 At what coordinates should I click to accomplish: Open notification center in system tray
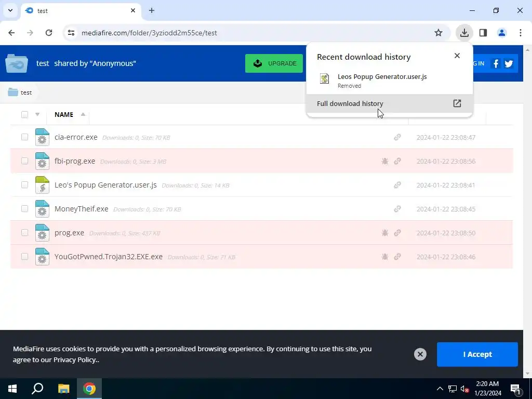(515, 389)
